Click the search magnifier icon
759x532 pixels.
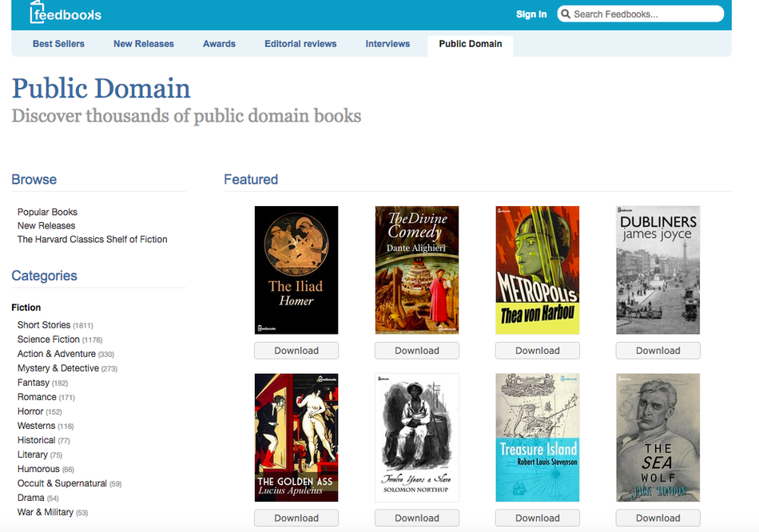(x=566, y=14)
